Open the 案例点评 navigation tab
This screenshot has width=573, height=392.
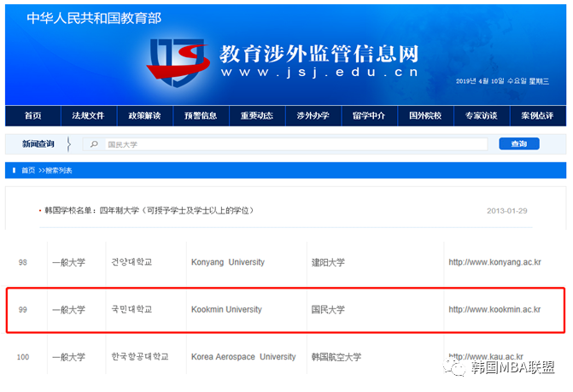[x=537, y=116]
